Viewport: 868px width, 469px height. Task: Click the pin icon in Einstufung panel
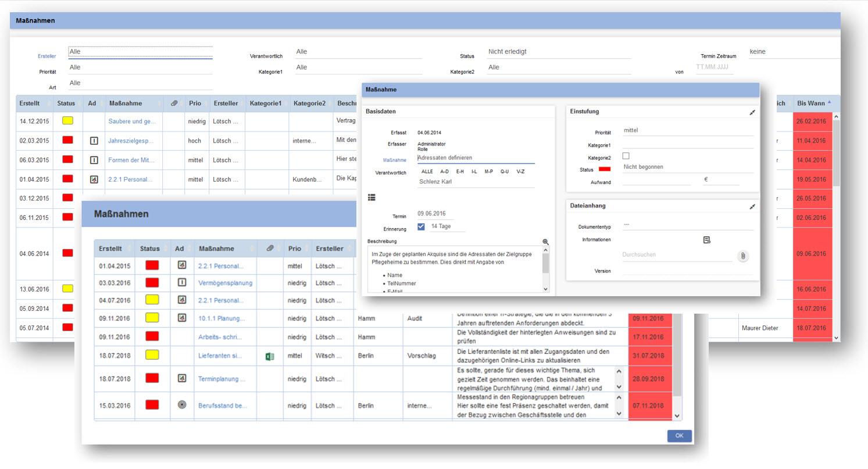click(x=752, y=112)
